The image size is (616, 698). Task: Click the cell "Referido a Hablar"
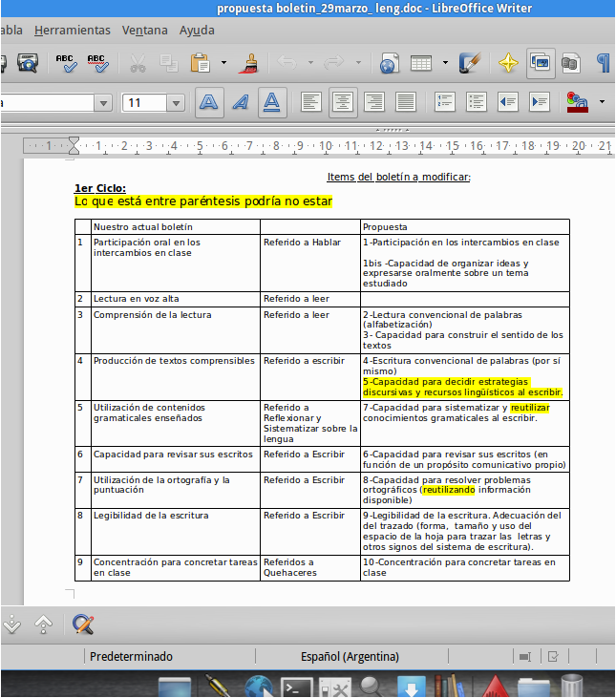point(302,243)
